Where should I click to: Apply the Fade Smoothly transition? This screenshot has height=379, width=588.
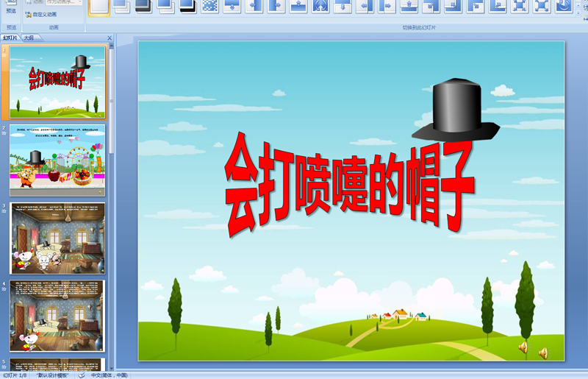[x=121, y=6]
